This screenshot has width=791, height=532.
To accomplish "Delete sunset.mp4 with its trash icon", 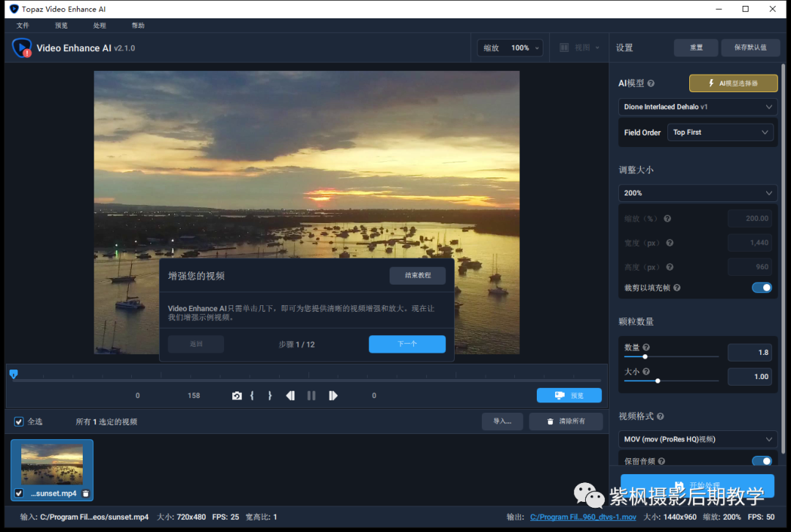I will [86, 494].
